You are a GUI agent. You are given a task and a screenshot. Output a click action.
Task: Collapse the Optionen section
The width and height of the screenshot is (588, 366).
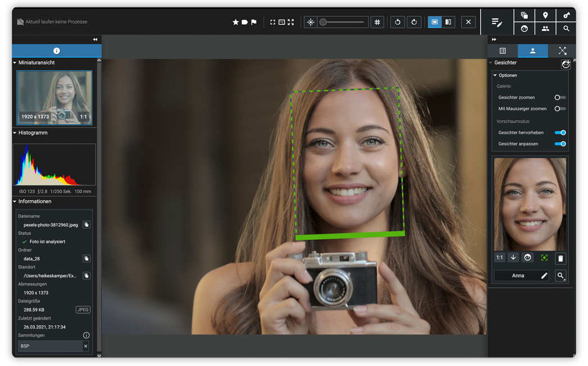(x=495, y=75)
